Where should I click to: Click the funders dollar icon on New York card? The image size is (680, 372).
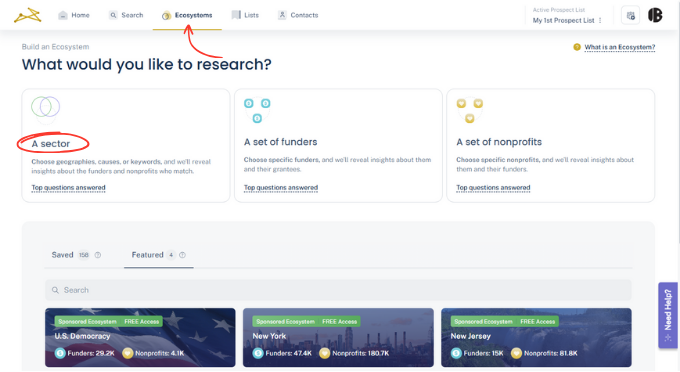pyautogui.click(x=258, y=353)
